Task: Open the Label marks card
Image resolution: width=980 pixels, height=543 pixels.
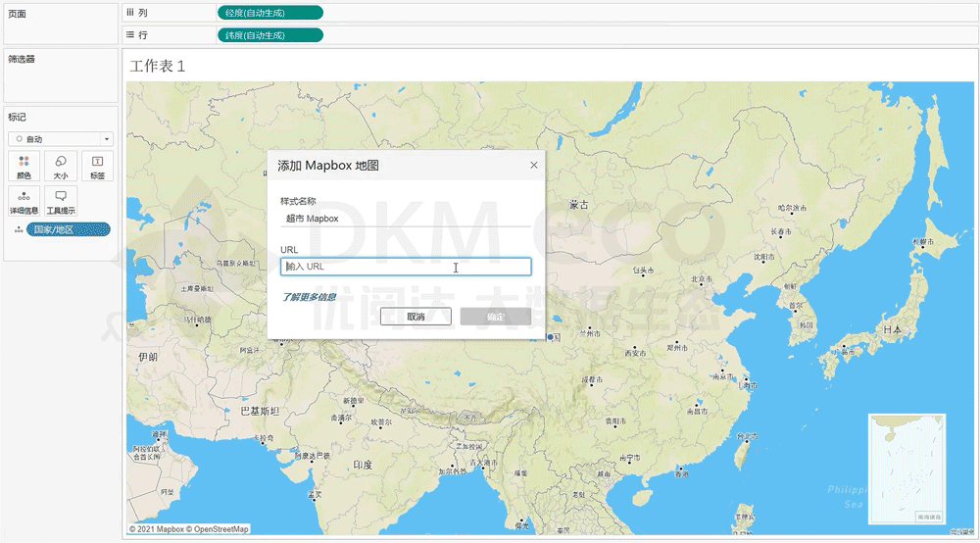Action: coord(97,167)
